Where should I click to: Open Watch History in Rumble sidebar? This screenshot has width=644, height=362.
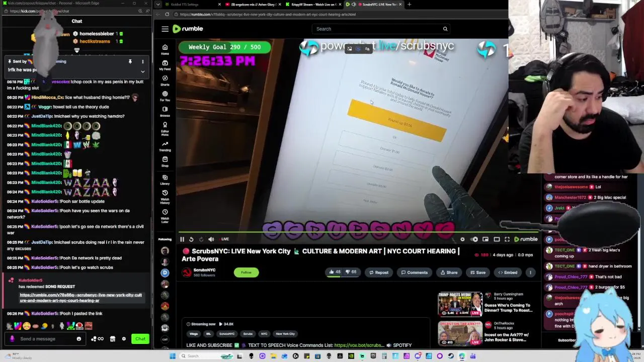click(x=165, y=197)
